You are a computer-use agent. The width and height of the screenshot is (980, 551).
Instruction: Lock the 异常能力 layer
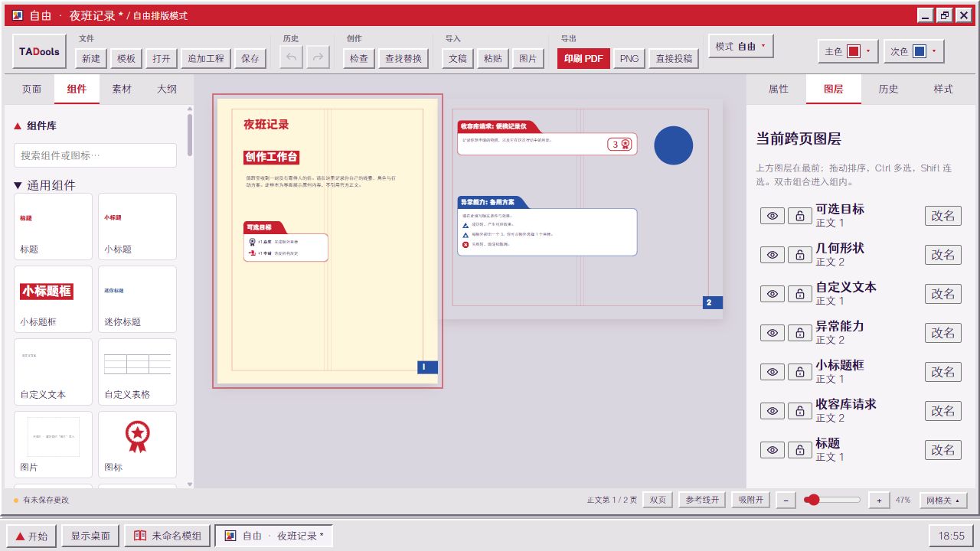pyautogui.click(x=800, y=333)
